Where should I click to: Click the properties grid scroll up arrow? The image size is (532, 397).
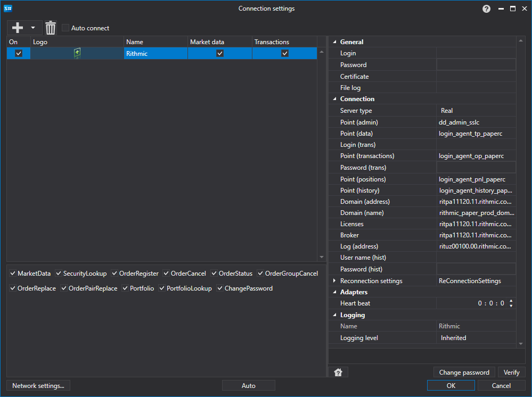tap(521, 40)
